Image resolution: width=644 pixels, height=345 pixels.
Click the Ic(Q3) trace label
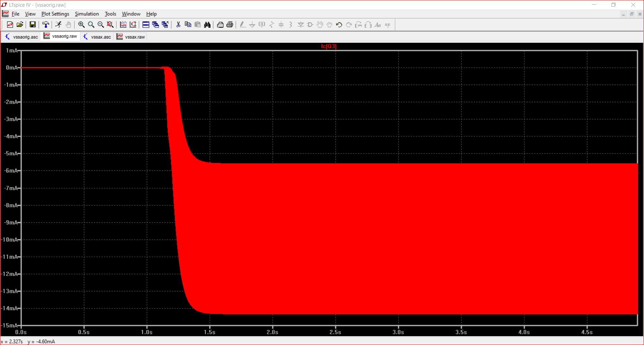[329, 46]
